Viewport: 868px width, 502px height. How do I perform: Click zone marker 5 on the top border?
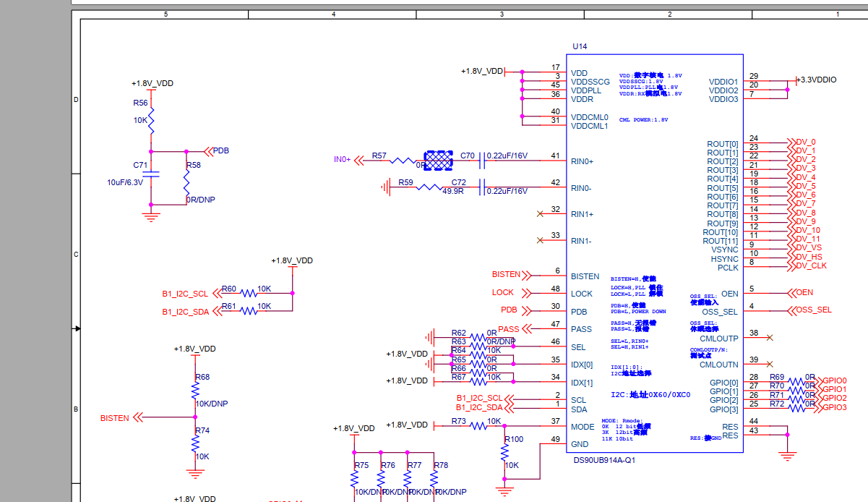166,13
